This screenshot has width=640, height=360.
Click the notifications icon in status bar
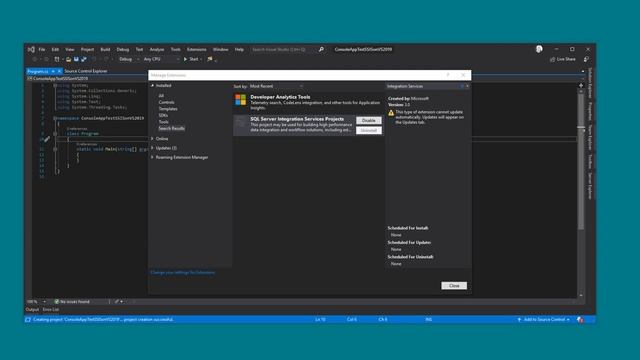(x=580, y=320)
